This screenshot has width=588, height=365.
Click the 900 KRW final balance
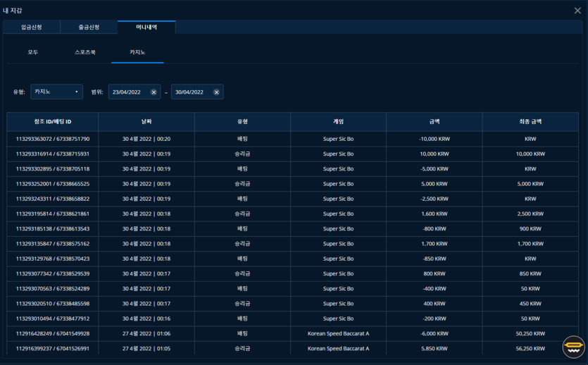[x=530, y=229]
